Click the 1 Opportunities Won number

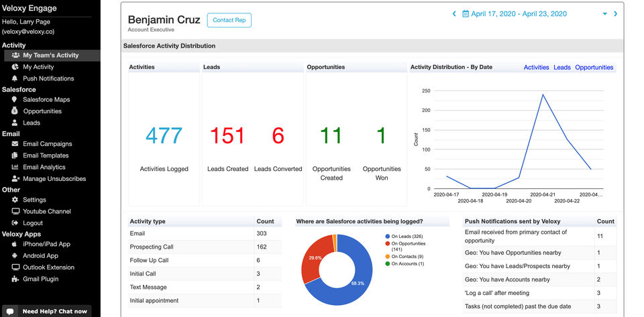(x=382, y=136)
